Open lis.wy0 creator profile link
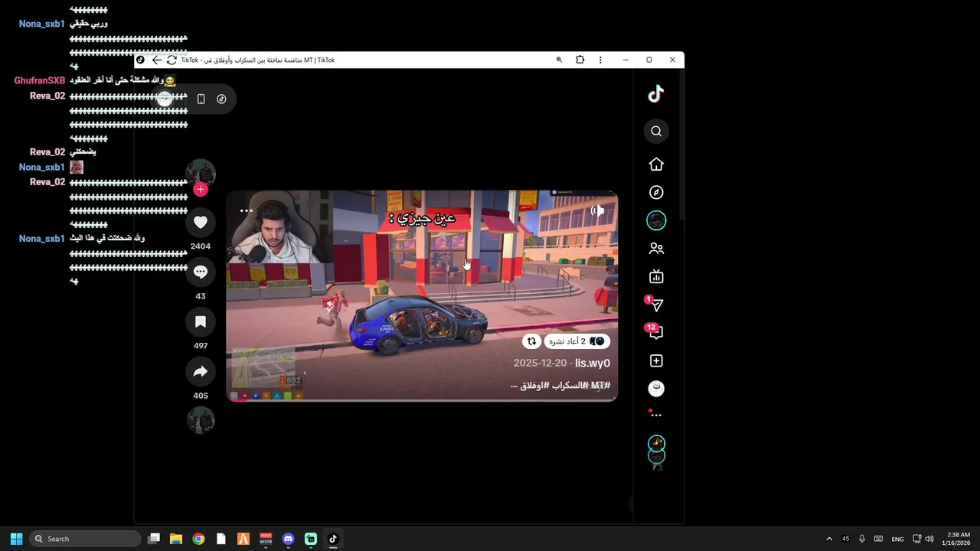Screen dimensions: 980x551 (593, 363)
